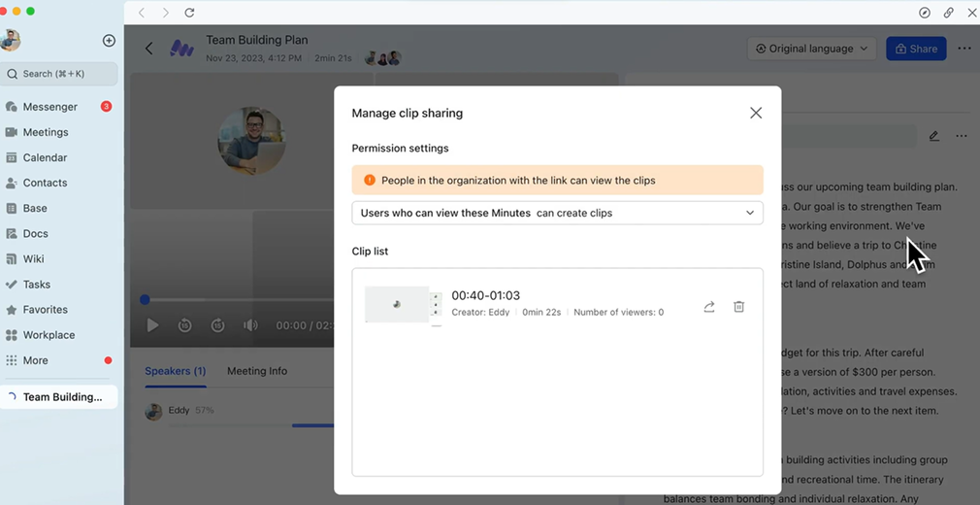Image resolution: width=980 pixels, height=505 pixels.
Task: Close the Manage clip sharing dialog
Action: 756,113
